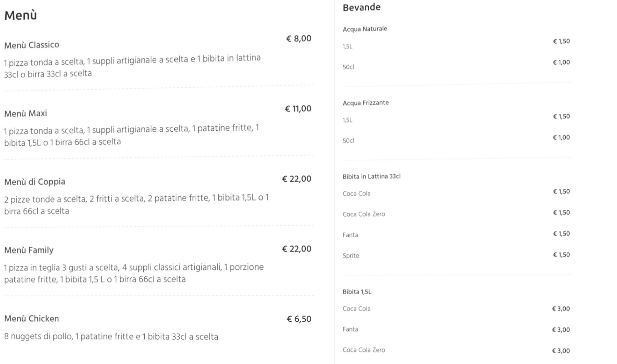The height and width of the screenshot is (364, 617).
Task: Pick Fanta under Bibita 1,5L
Action: click(x=350, y=329)
